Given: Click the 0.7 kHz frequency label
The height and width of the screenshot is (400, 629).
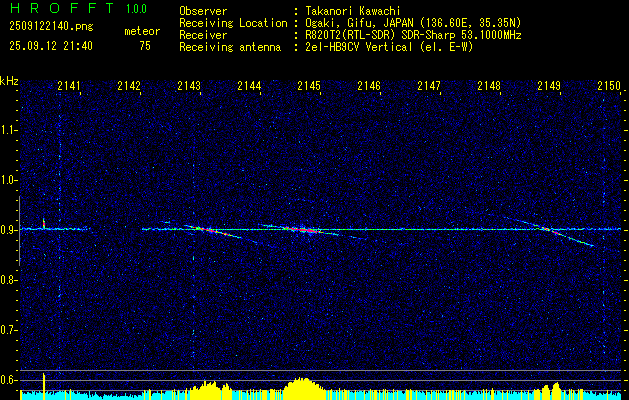Looking at the screenshot, I should [x=9, y=330].
